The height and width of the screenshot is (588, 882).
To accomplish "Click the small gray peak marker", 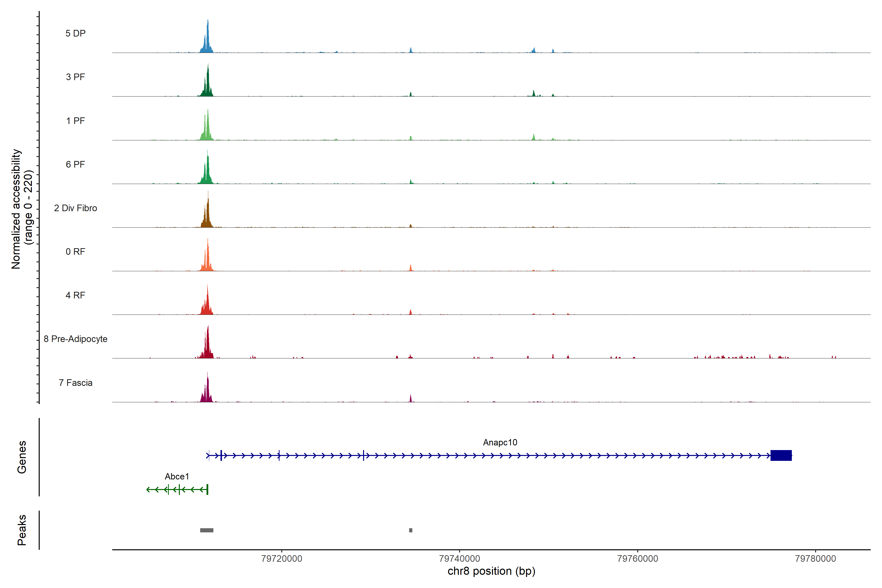I will (x=411, y=530).
